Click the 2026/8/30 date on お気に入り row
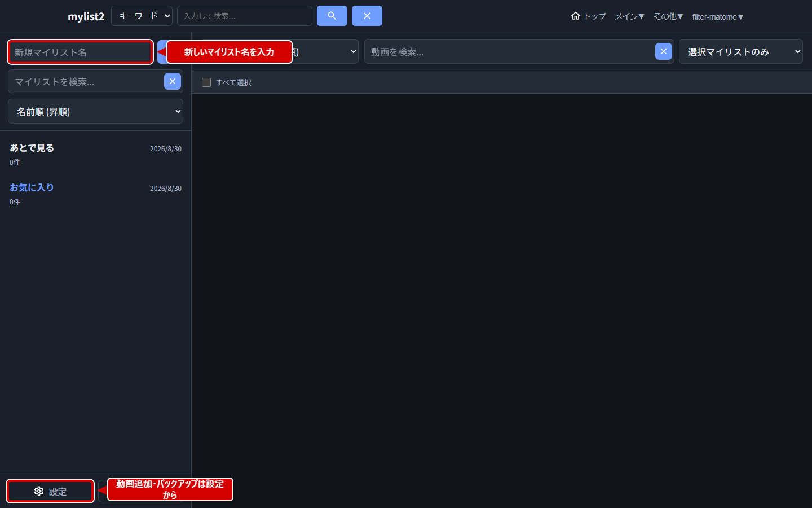This screenshot has width=812, height=508. (x=166, y=189)
